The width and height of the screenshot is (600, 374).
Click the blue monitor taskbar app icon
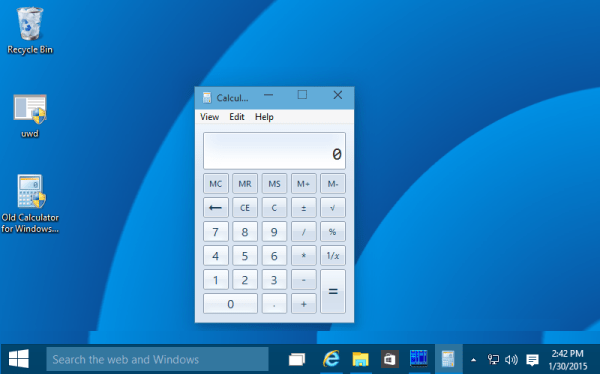[x=419, y=359]
